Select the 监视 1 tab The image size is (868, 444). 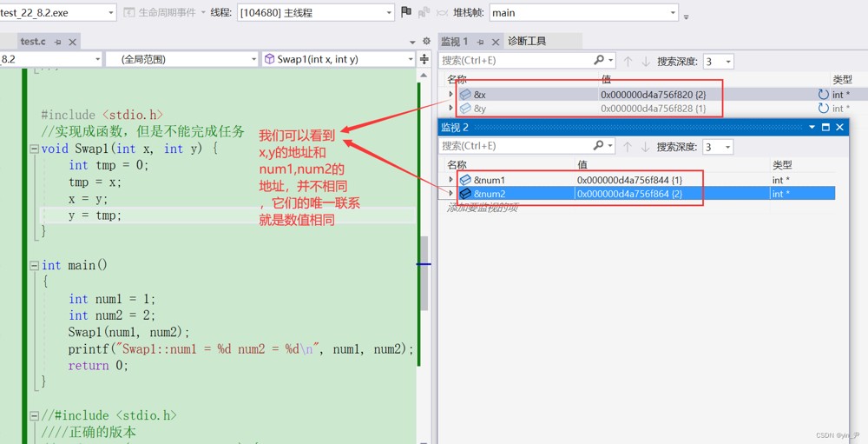(455, 42)
